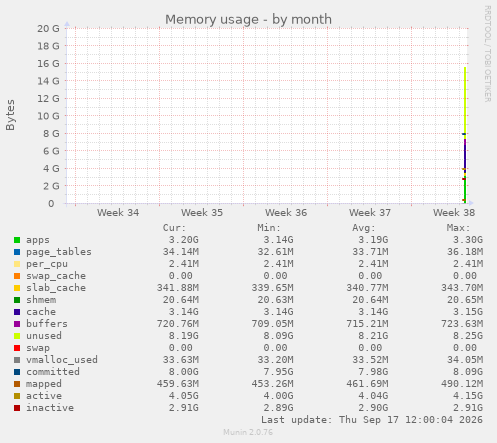Click the 'Avg:' column header
The image size is (497, 443).
(x=364, y=228)
